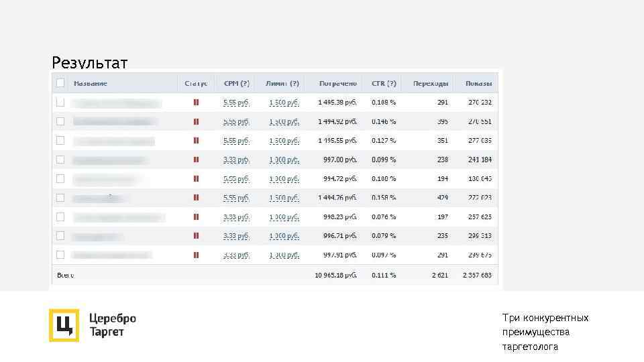Edit CPM 3.33 руб. in 997.91 row
The height and width of the screenshot is (362, 644).
[236, 255]
